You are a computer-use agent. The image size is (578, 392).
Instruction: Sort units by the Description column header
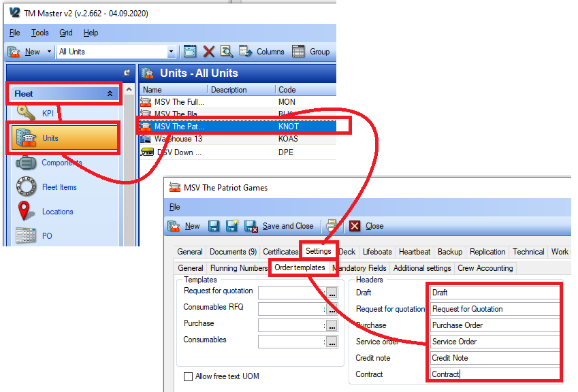point(242,90)
